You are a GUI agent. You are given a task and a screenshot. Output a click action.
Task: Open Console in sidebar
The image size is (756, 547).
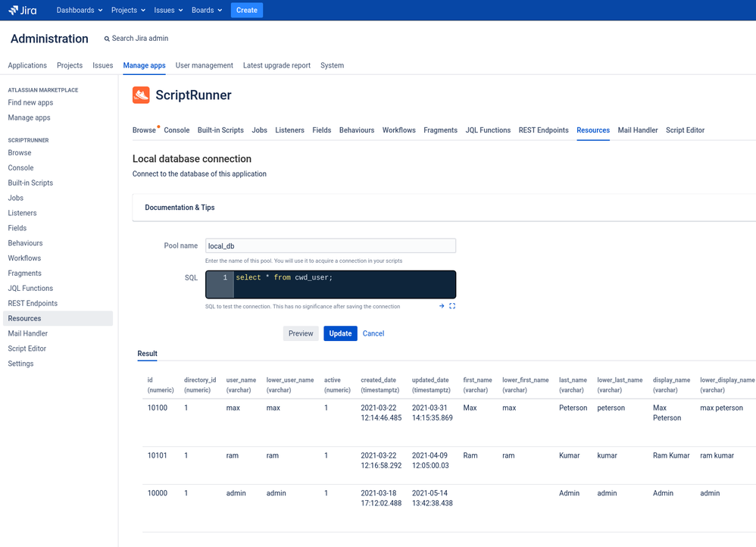(20, 168)
